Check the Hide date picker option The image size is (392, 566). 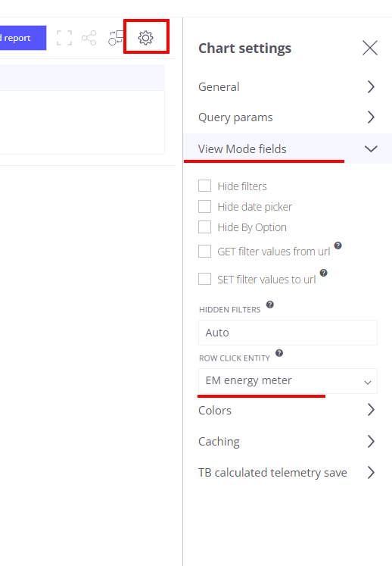tap(204, 207)
